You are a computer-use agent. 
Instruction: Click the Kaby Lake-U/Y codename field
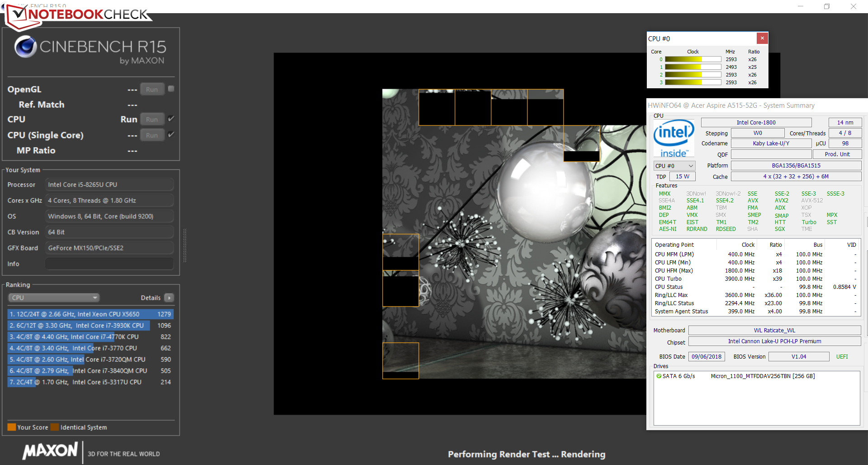771,144
